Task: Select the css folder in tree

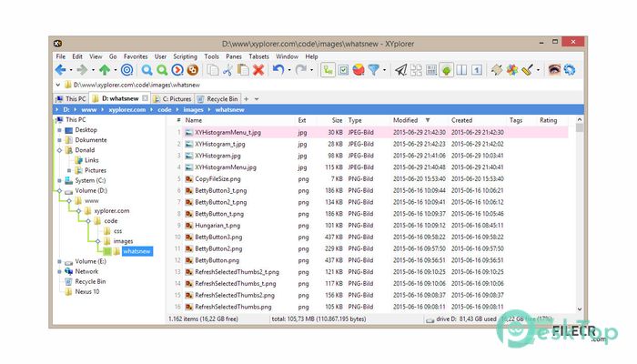Action: click(x=117, y=231)
